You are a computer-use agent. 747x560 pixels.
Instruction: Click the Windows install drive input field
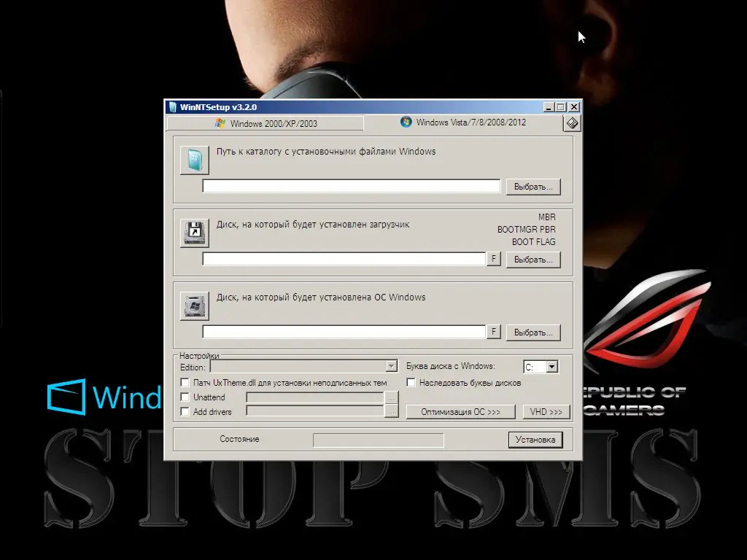(344, 332)
